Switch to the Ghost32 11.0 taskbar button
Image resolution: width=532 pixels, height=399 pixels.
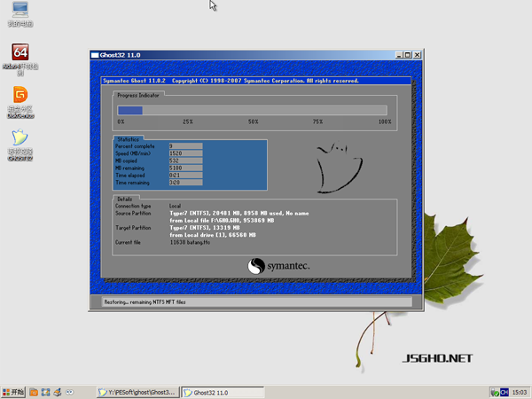[x=220, y=392]
